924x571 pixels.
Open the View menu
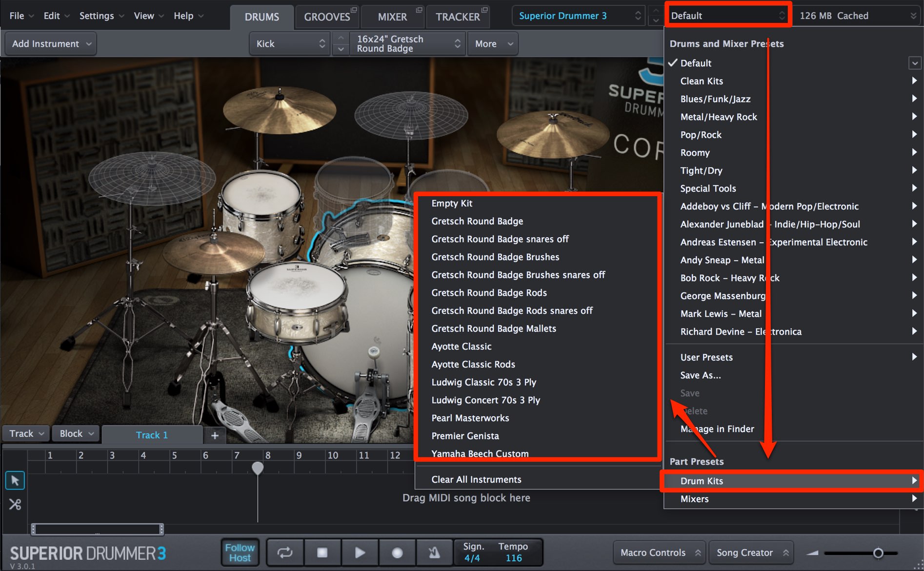(149, 16)
